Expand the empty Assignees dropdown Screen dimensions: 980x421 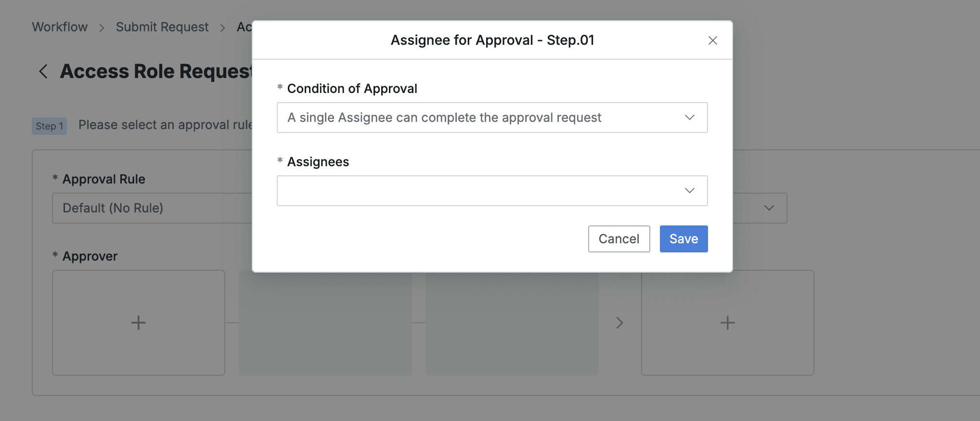pyautogui.click(x=481, y=191)
